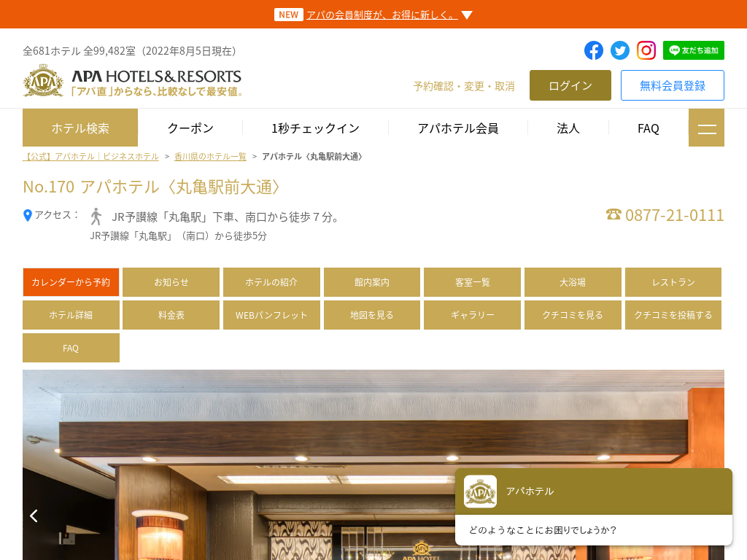Go to 香川県のホテル一覧 breadcrumb link
Screen dimensions: 747x560
click(210, 157)
